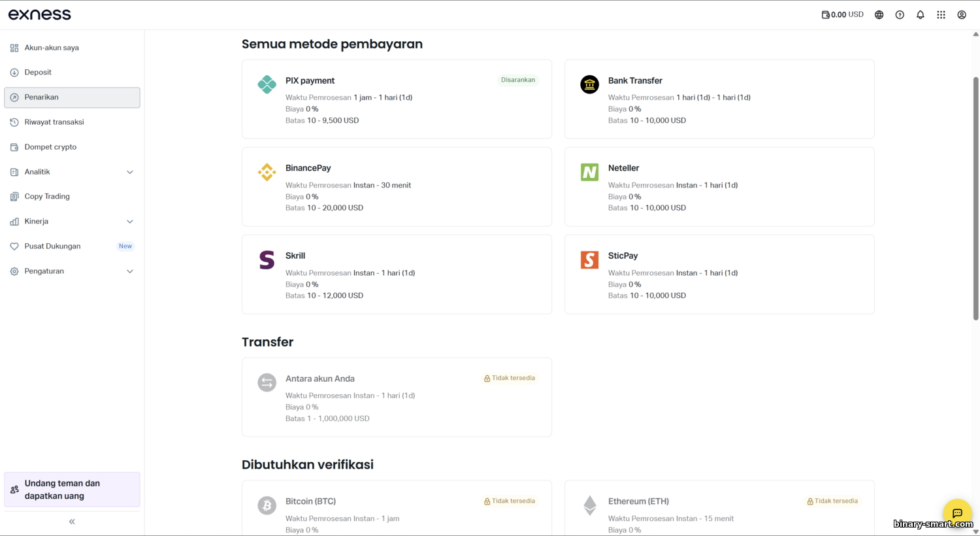Click the notification bell icon
The width and height of the screenshot is (980, 536).
pos(920,14)
